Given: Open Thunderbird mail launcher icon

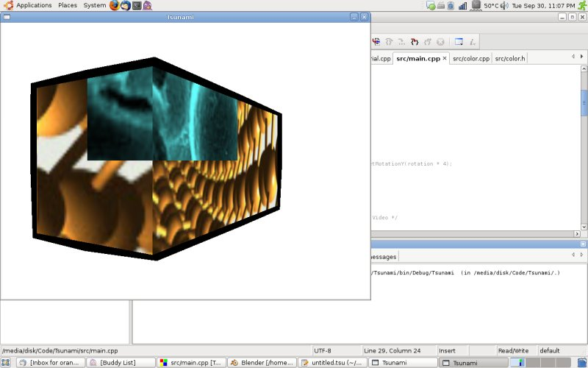Looking at the screenshot, I should (126, 5).
